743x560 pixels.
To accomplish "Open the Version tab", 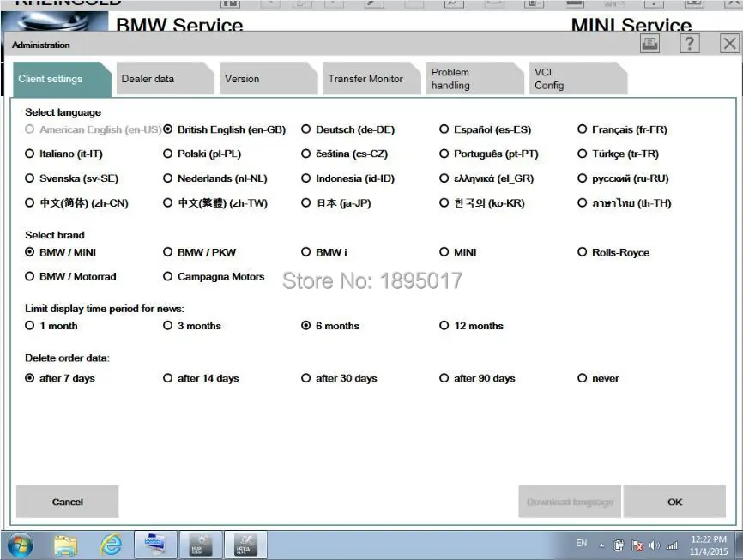I will pos(268,79).
